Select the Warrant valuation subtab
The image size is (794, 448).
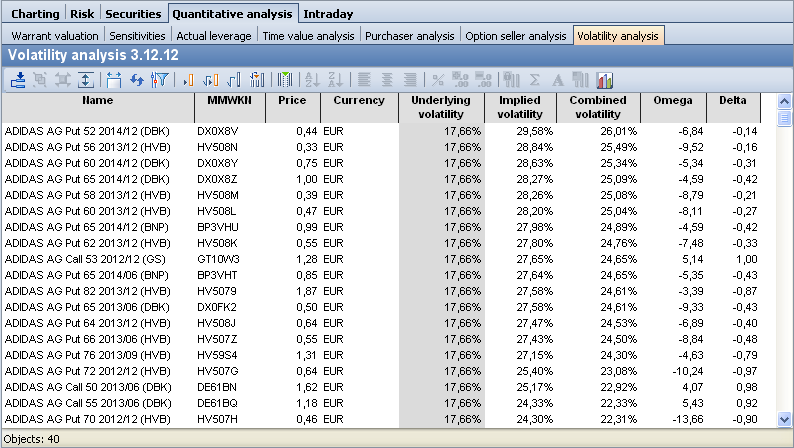pyautogui.click(x=55, y=36)
